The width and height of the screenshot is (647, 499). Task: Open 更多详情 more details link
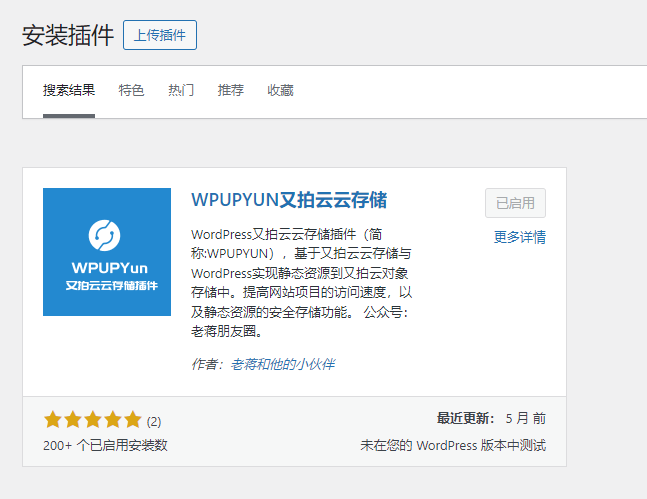520,237
